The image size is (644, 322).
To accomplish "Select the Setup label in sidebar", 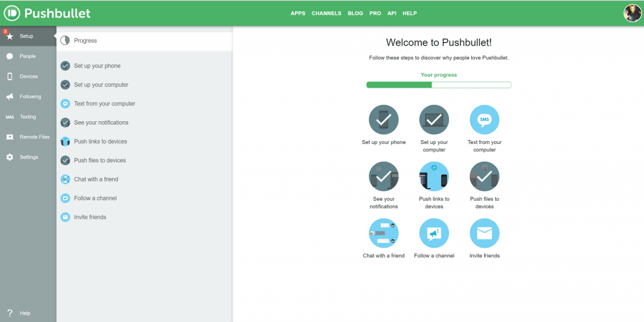I will (x=27, y=36).
